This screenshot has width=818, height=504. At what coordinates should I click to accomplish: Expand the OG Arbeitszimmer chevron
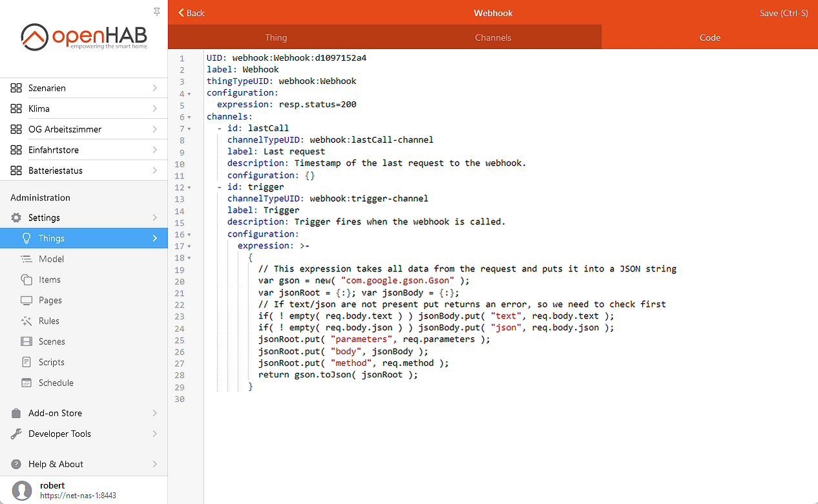click(155, 129)
